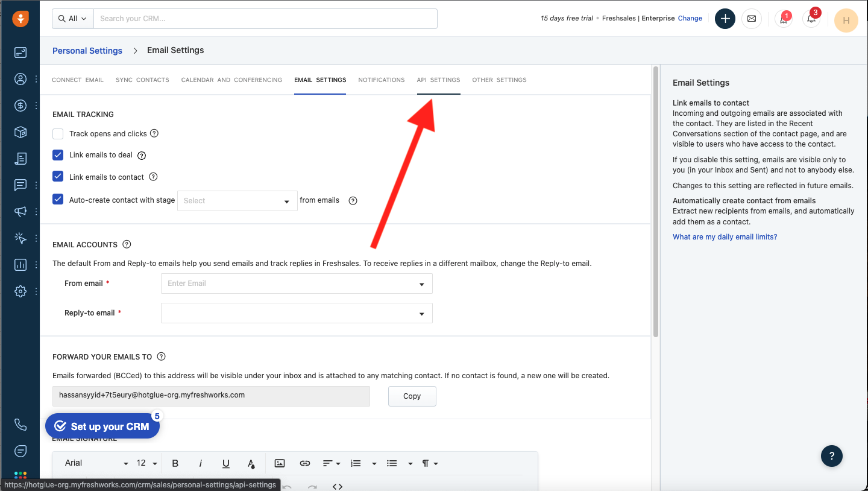This screenshot has height=491, width=868.
Task: Show help for Forward Your Emails To
Action: (x=161, y=356)
